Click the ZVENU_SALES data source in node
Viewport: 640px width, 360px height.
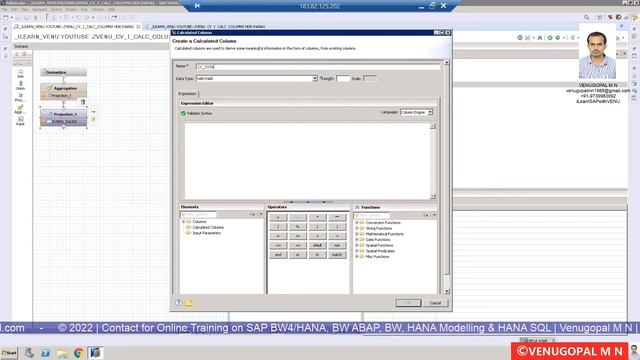tap(64, 121)
